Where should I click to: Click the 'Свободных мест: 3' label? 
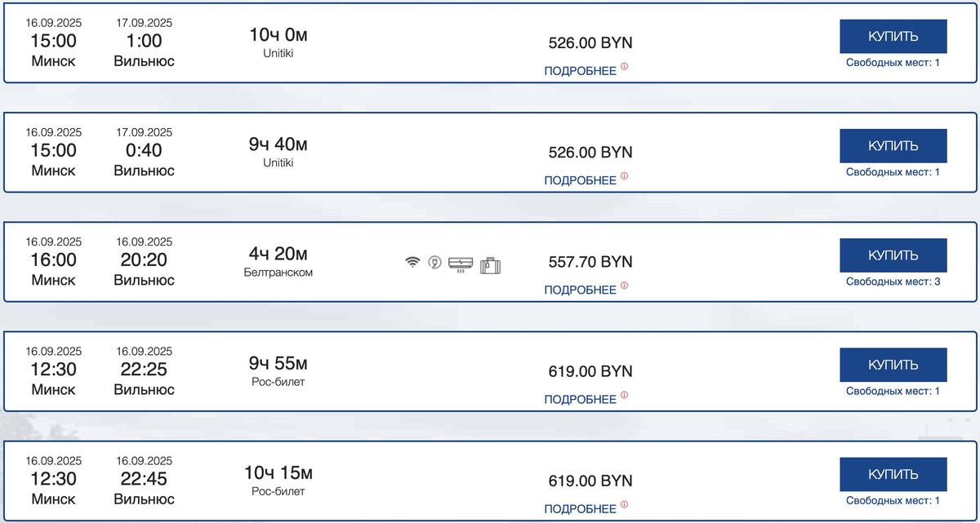click(893, 281)
